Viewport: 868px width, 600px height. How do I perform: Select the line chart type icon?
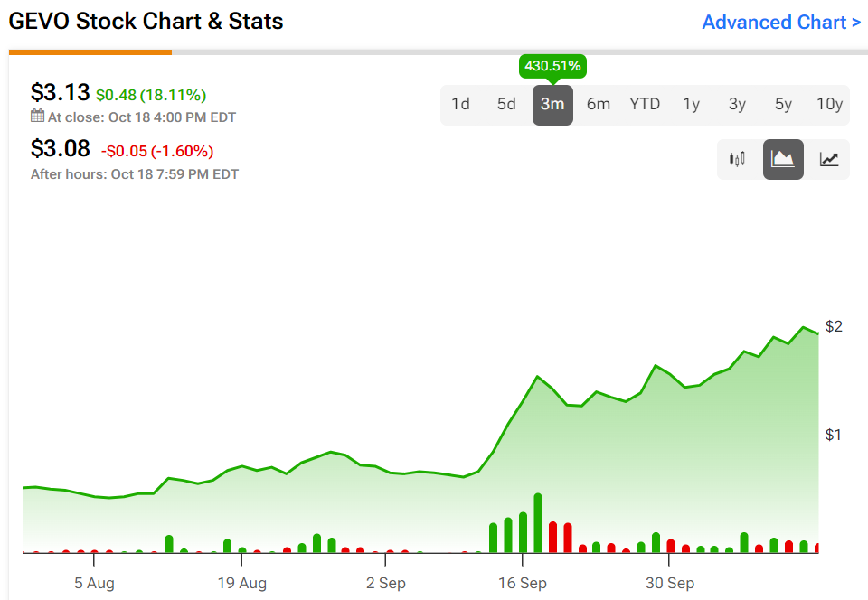pos(829,160)
